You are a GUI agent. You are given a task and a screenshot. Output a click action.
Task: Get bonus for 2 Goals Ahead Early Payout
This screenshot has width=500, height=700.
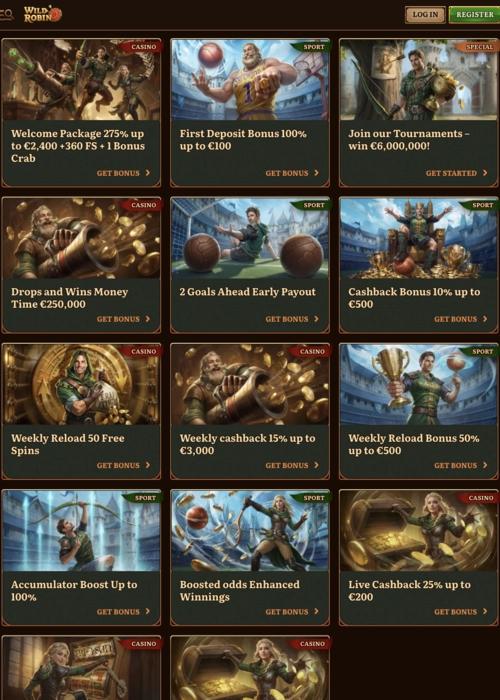coord(292,319)
